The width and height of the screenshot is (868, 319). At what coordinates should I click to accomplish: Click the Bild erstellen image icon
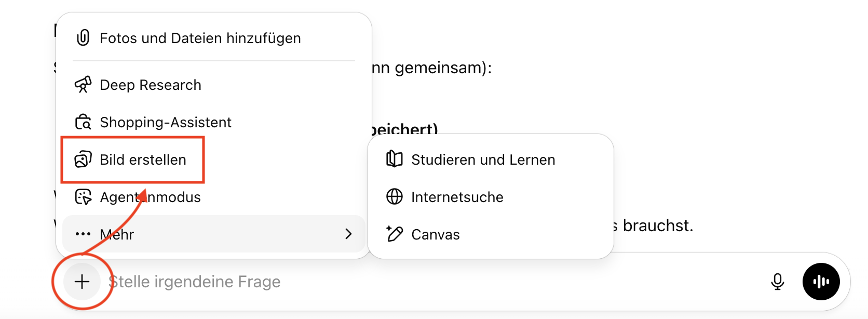83,159
